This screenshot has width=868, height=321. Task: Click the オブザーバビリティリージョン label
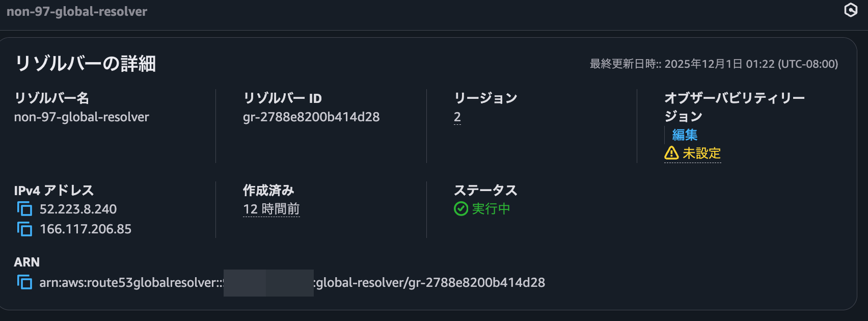click(x=734, y=98)
